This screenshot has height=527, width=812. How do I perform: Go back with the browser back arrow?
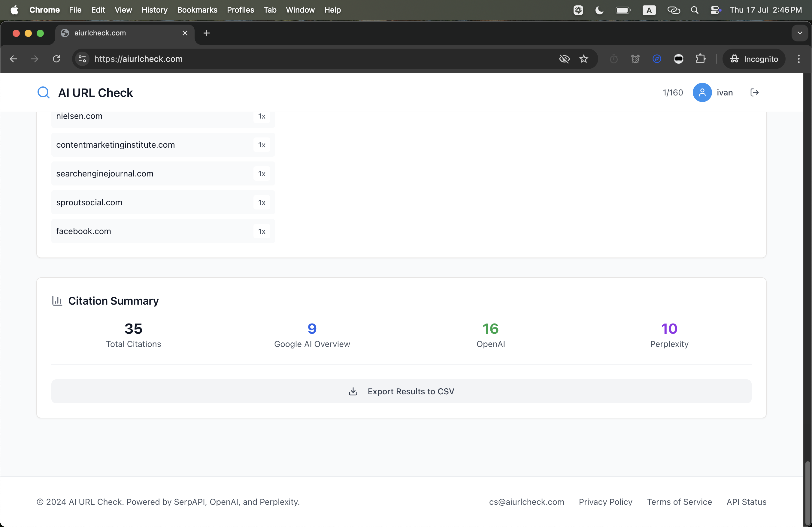coord(13,59)
